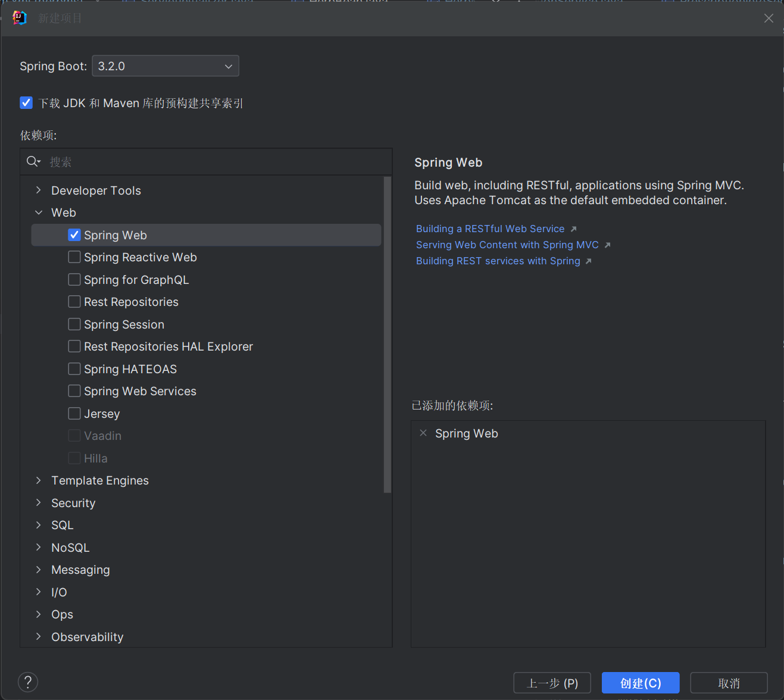Cancel the dialog with 取消
The width and height of the screenshot is (784, 700).
pyautogui.click(x=729, y=683)
